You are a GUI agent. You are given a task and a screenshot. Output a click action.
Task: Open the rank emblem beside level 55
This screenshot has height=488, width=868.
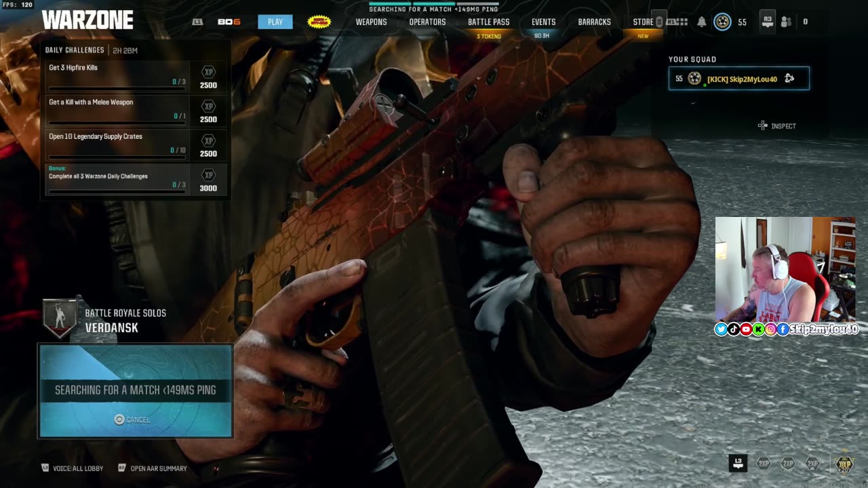click(723, 22)
